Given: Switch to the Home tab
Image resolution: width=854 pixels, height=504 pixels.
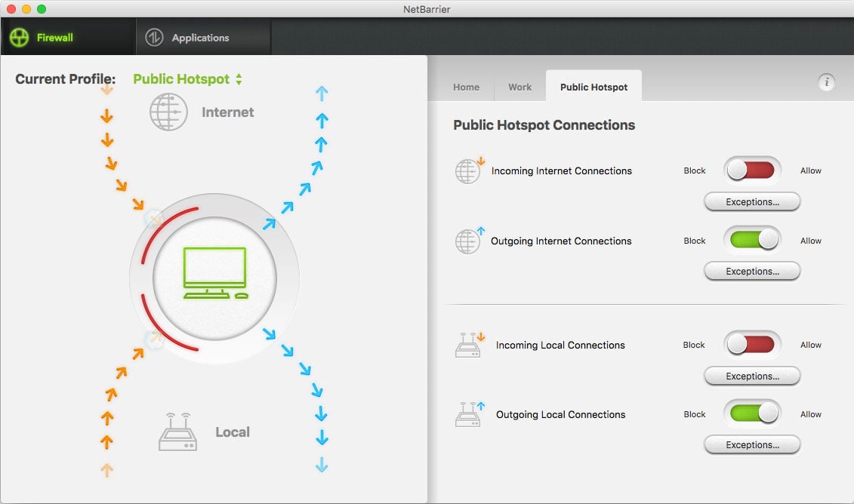Looking at the screenshot, I should [x=466, y=87].
